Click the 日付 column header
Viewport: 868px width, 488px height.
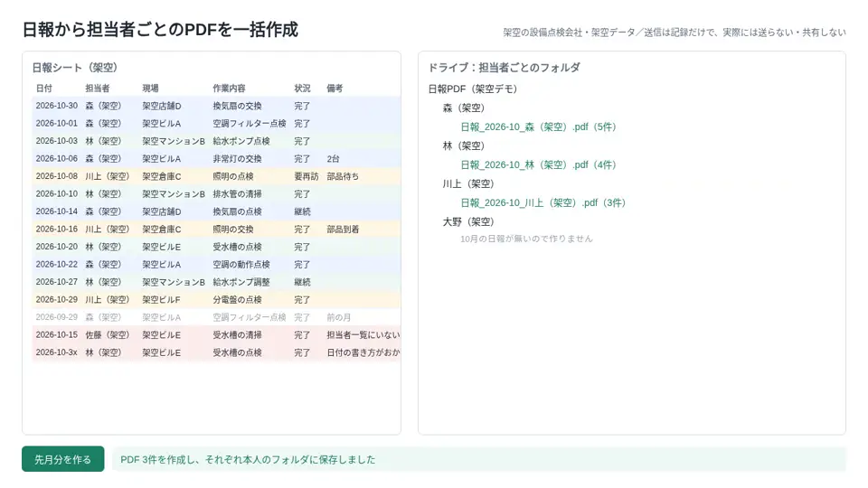pos(44,88)
